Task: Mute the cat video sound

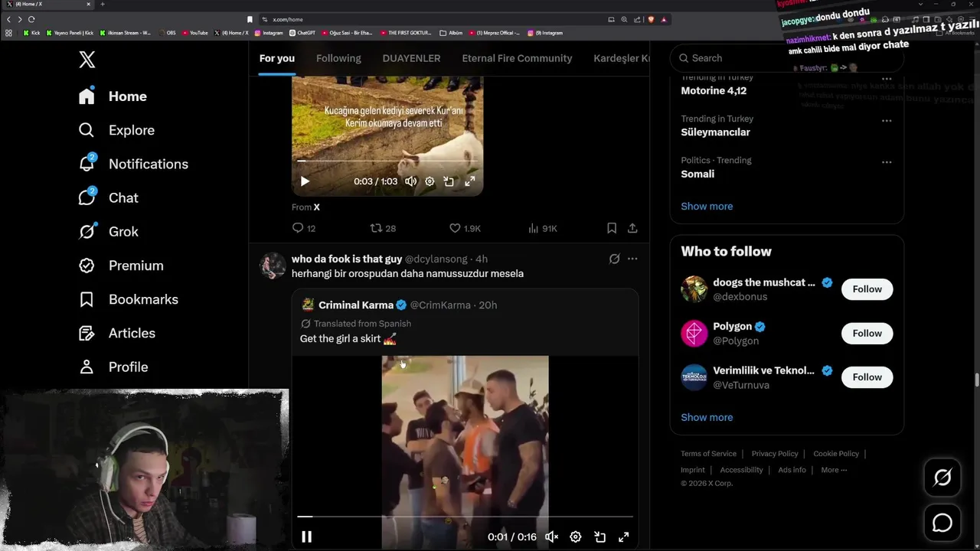Action: pos(411,181)
